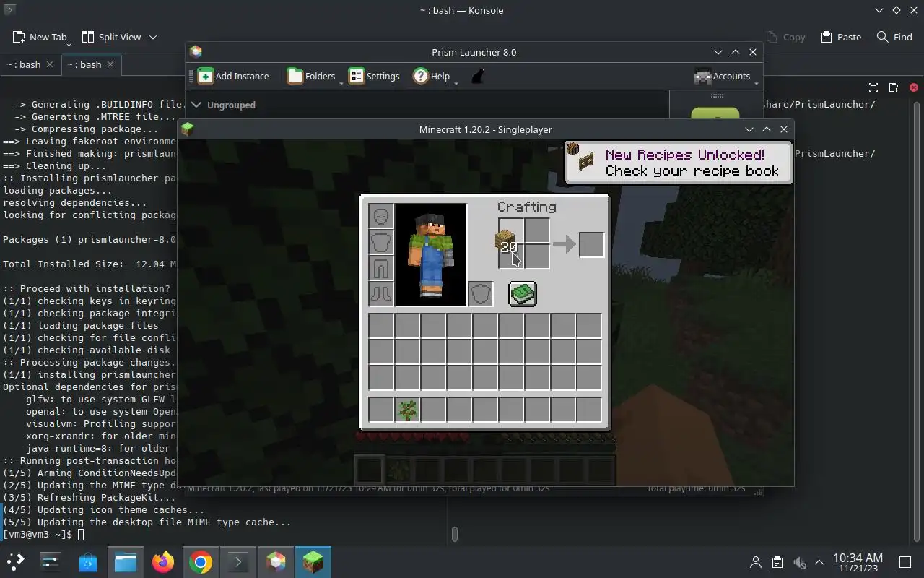This screenshot has width=924, height=578.
Task: Click the leggings armor slot
Action: coord(381,268)
